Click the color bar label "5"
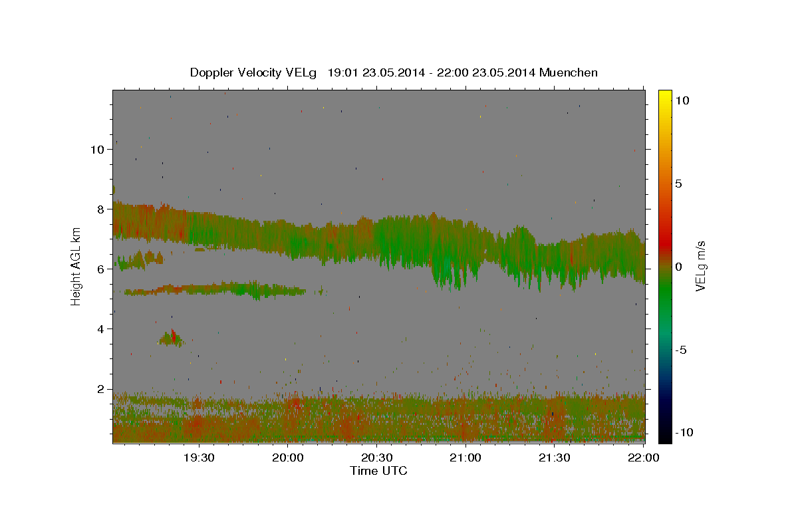Viewport: 798px width, 532px height. [680, 184]
